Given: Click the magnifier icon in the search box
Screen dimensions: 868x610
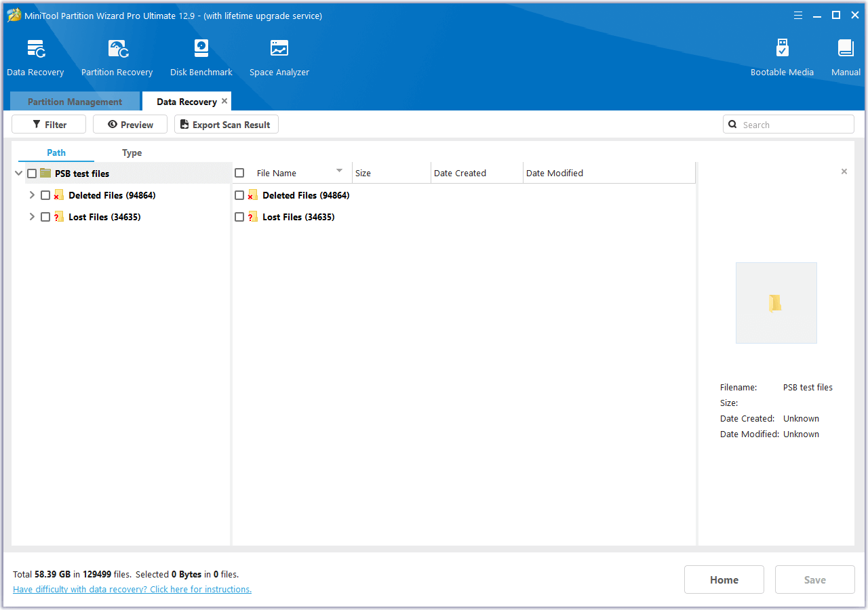Looking at the screenshot, I should pyautogui.click(x=733, y=125).
